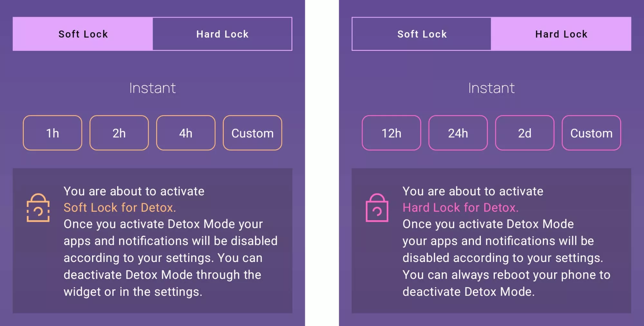Select the 24h duration button

[x=458, y=133]
